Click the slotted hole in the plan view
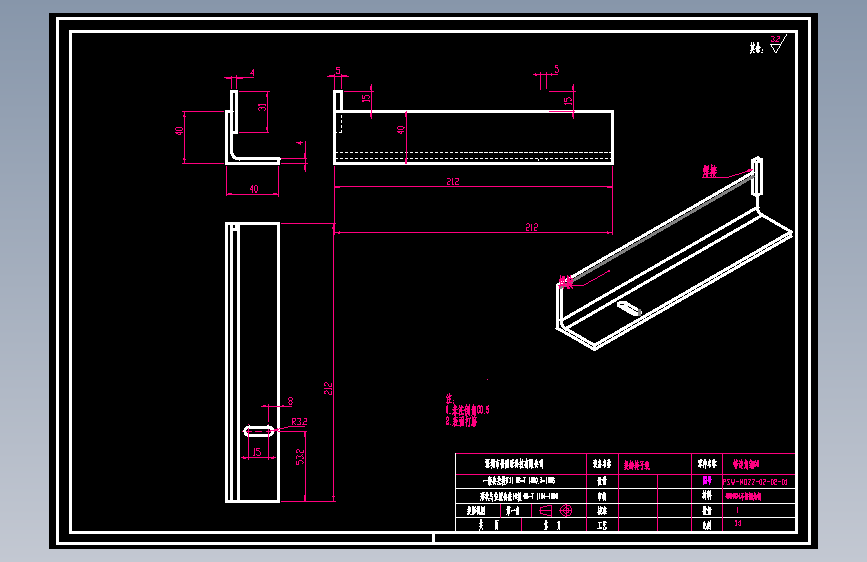Image resolution: width=867 pixels, height=562 pixels. point(259,431)
